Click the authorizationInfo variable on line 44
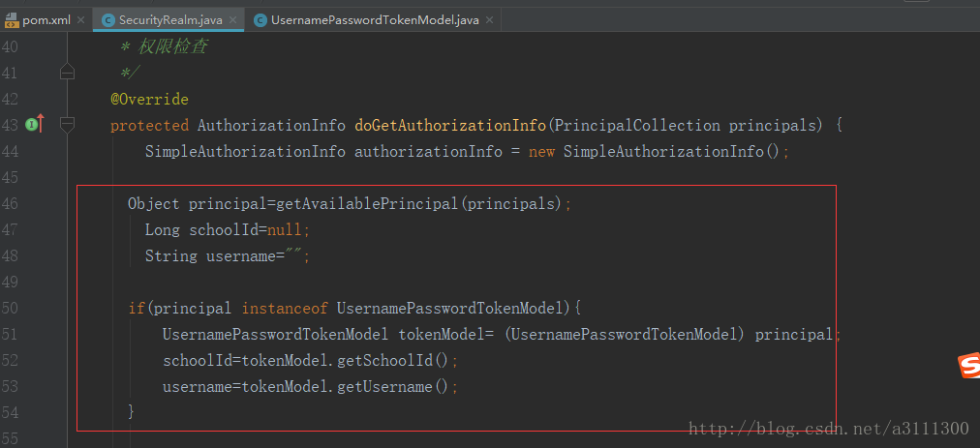980x448 pixels. [x=428, y=152]
